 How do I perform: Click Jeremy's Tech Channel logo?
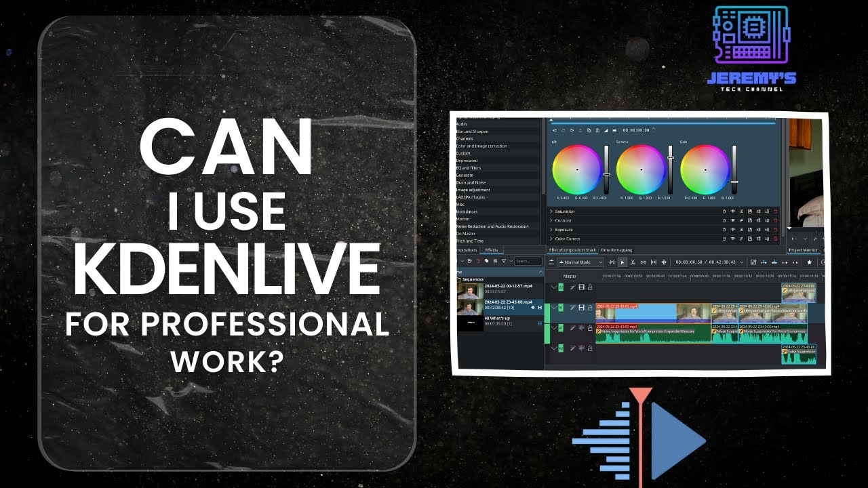point(751,48)
